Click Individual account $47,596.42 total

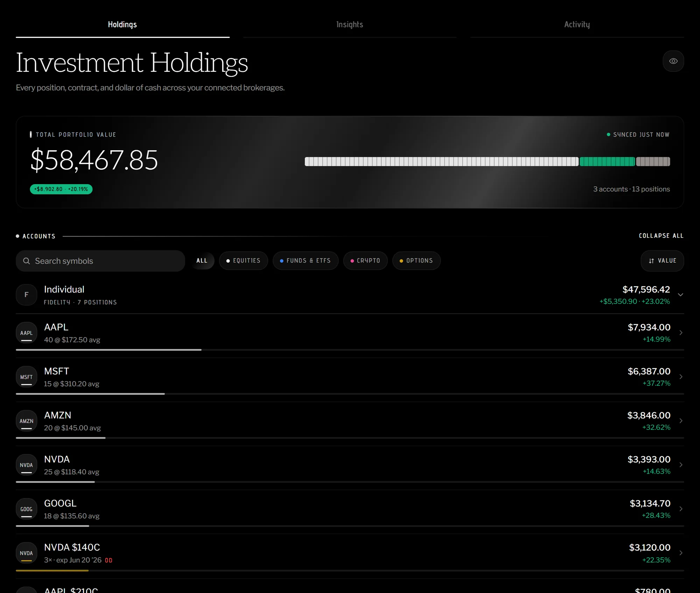[646, 289]
